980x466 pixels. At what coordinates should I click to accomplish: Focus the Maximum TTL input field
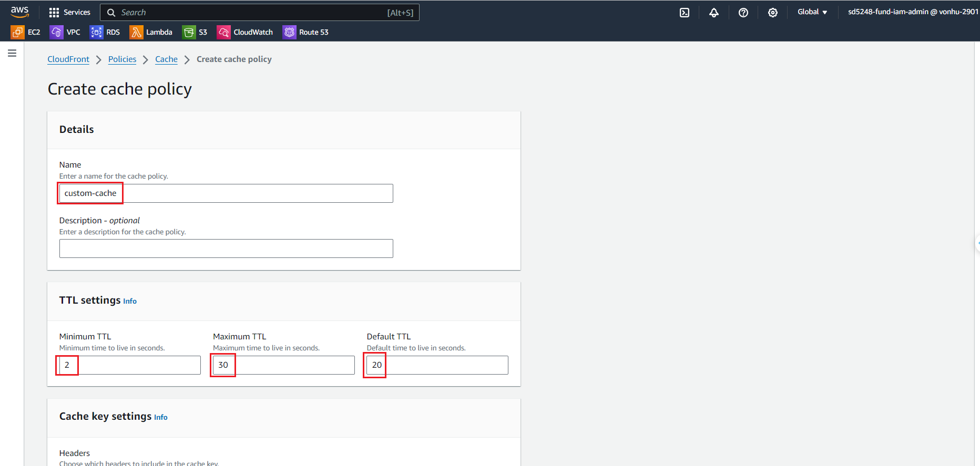click(x=283, y=365)
